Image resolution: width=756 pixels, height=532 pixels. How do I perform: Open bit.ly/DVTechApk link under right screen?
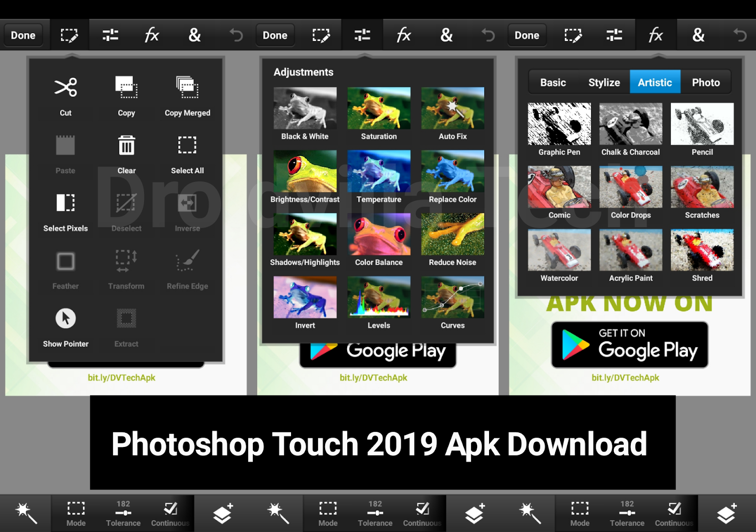(x=625, y=378)
